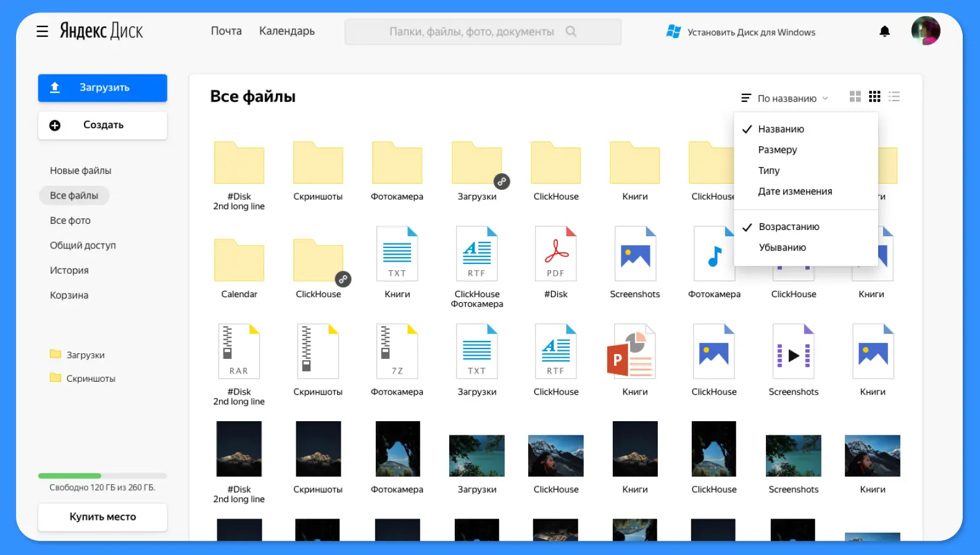
Task: Open the PowerPoint file Книги
Action: click(x=634, y=351)
